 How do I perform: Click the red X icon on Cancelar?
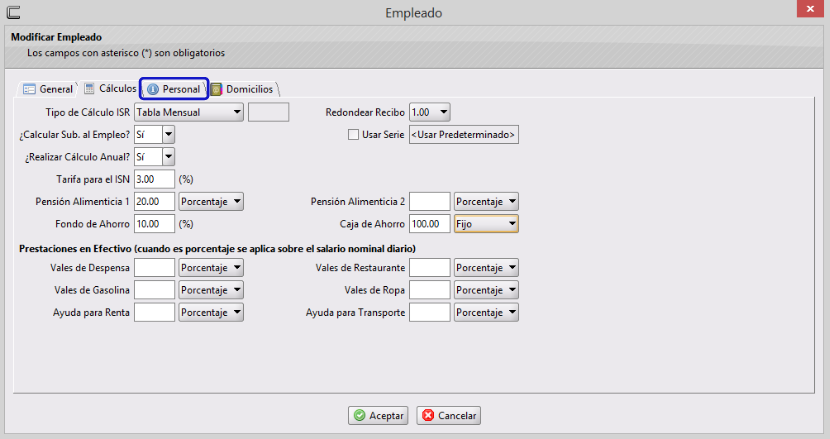[428, 416]
